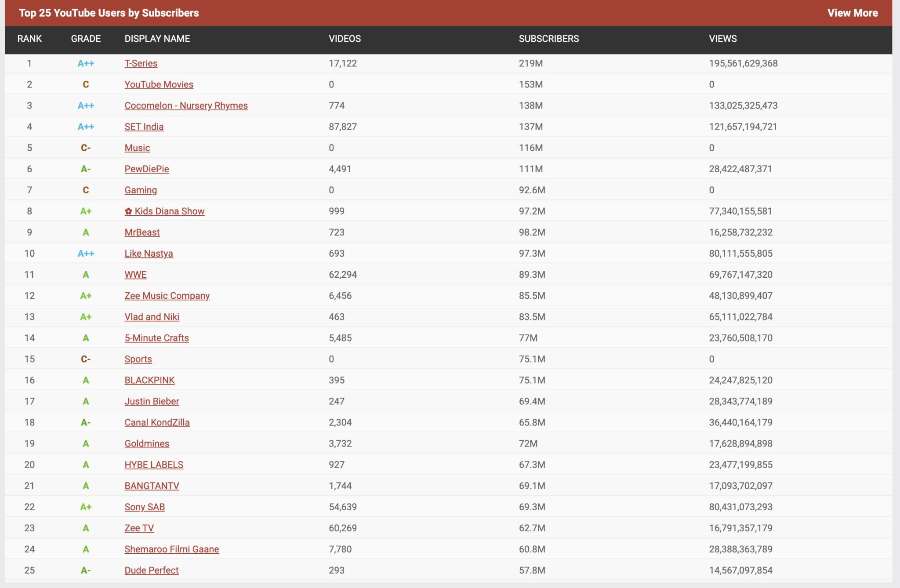Screen dimensions: 900x588
Task: Click the GRADE column header
Action: [86, 39]
